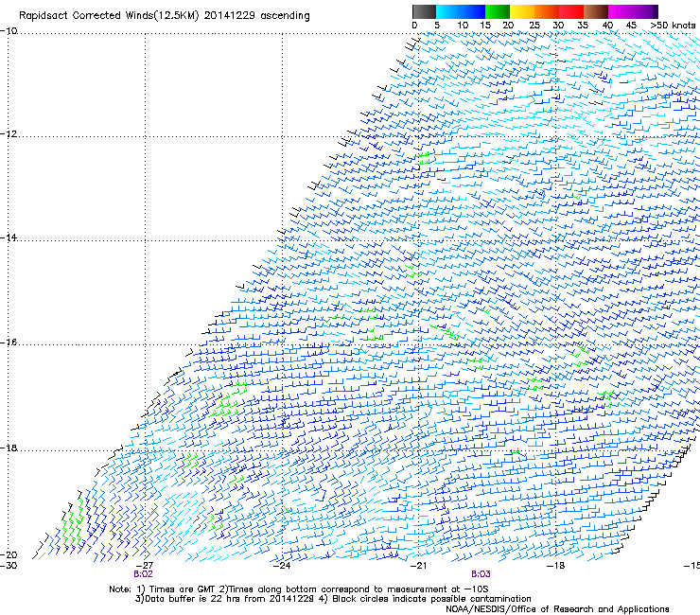Image resolution: width=700 pixels, height=615 pixels.
Task: Click the orange 25-30 knots color segment
Action: (x=547, y=11)
